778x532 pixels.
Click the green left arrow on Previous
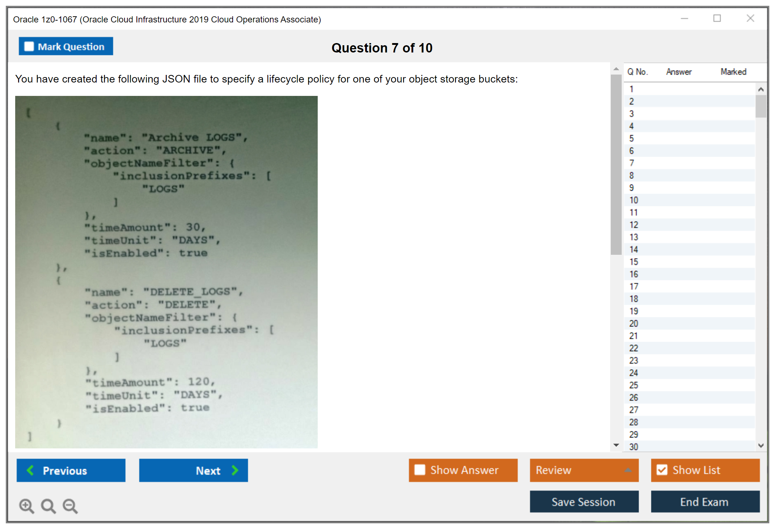pos(30,470)
